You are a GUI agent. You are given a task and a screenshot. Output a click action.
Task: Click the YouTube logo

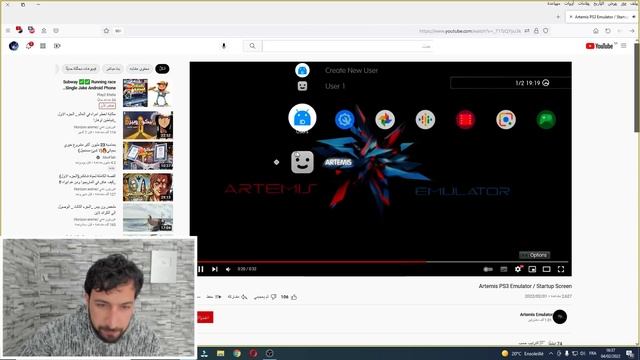(599, 46)
